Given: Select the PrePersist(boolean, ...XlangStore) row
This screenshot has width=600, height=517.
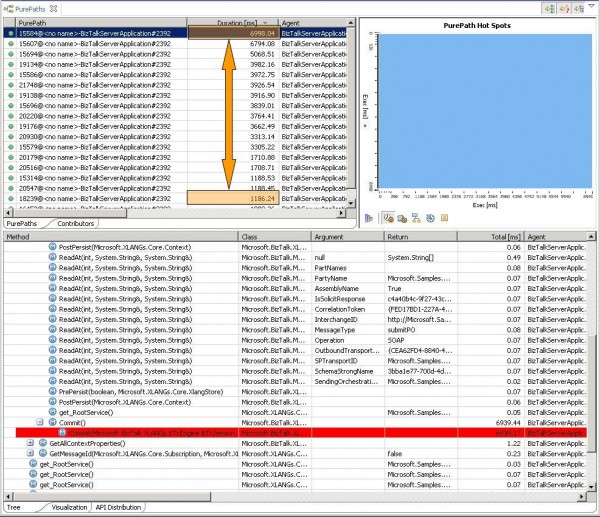Looking at the screenshot, I should (x=295, y=392).
